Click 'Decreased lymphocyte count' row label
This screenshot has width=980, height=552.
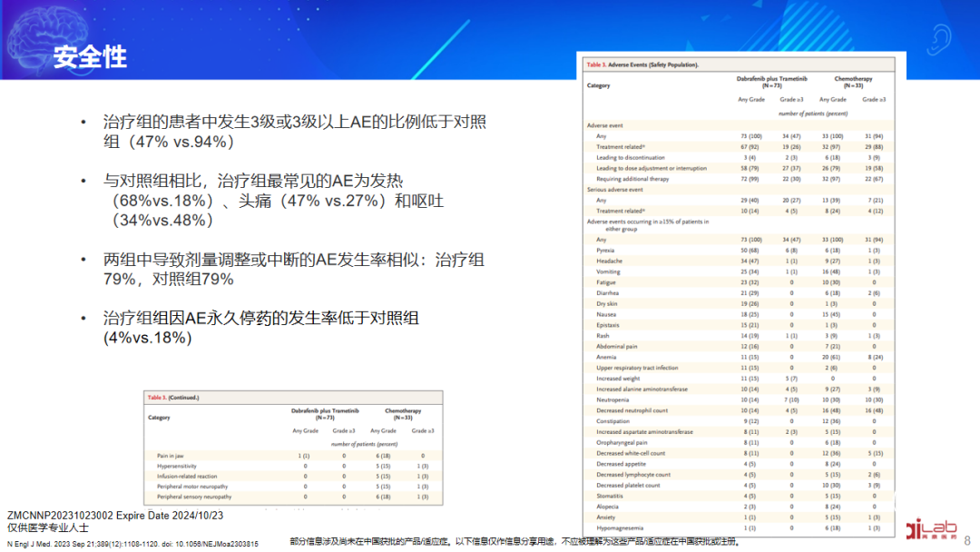633,475
